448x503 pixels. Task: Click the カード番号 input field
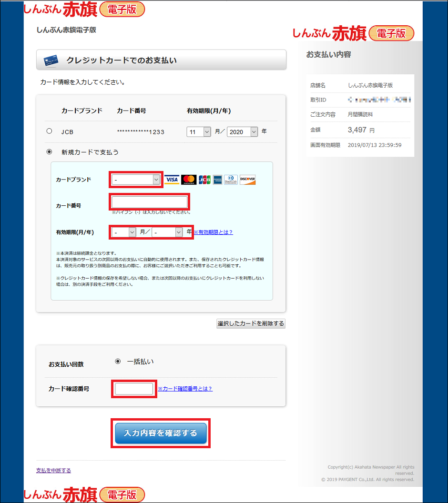click(150, 202)
